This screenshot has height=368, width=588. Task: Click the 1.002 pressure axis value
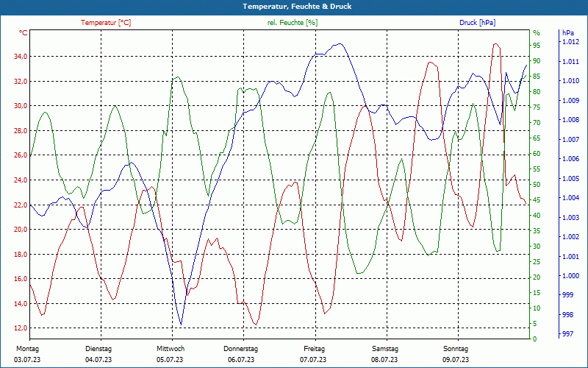(570, 236)
